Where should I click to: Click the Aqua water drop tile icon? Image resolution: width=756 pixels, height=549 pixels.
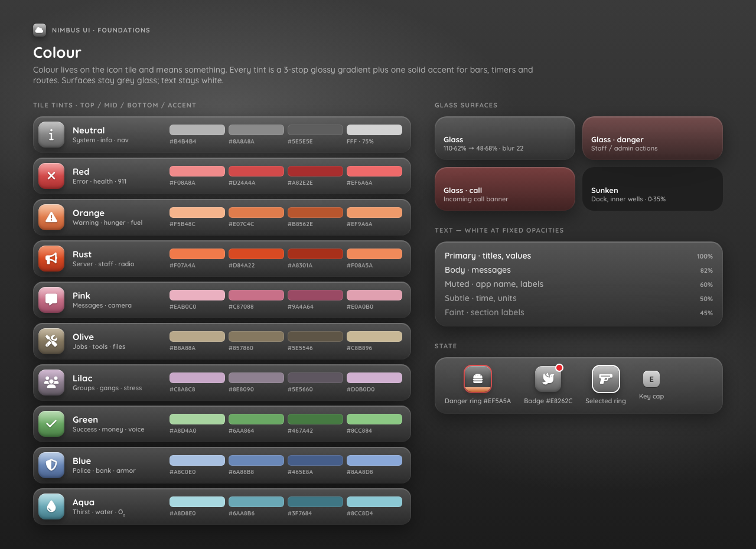click(51, 506)
